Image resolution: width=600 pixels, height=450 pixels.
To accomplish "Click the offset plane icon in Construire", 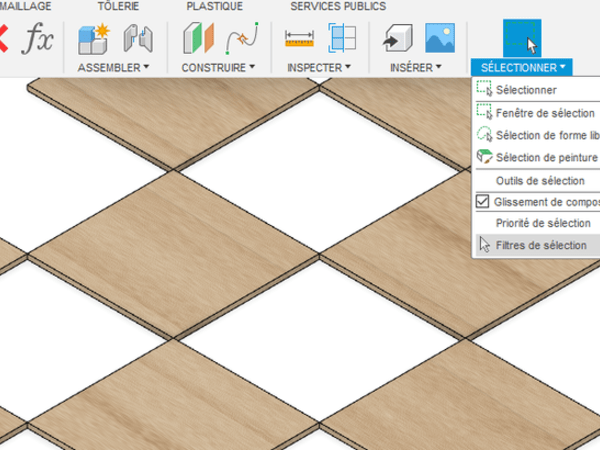I will pyautogui.click(x=198, y=40).
